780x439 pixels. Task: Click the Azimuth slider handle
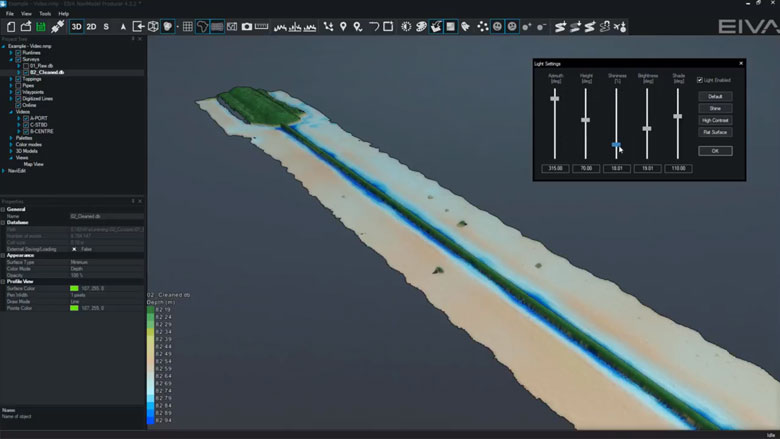554,99
